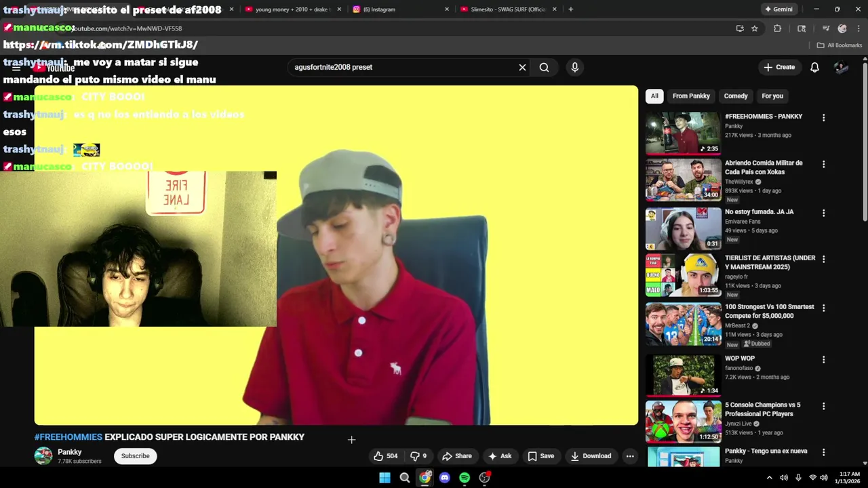Save the video to a playlist

coord(540,456)
